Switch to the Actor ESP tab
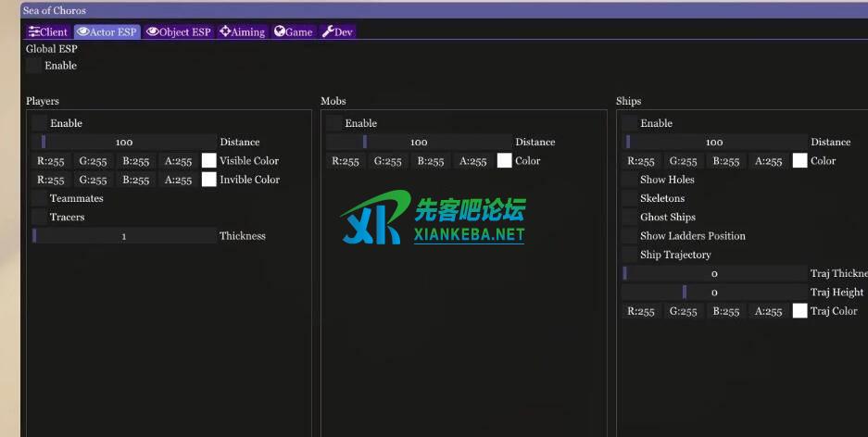The height and width of the screenshot is (437, 868). 107,31
